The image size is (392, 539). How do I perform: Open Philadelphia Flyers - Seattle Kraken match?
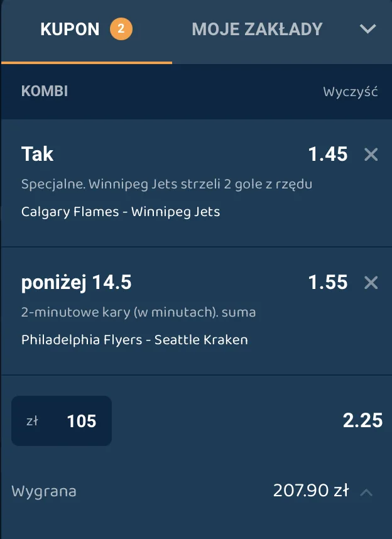click(x=134, y=340)
